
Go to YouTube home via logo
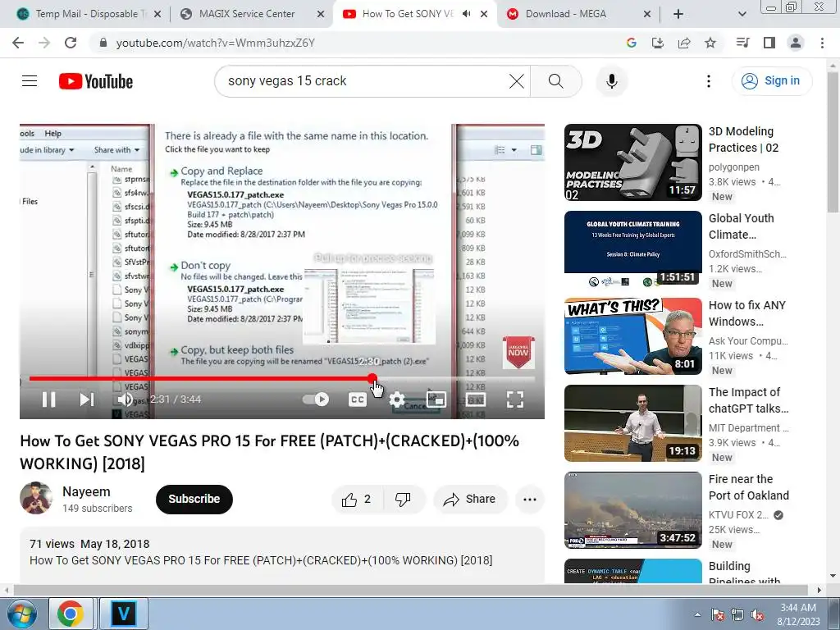point(96,81)
